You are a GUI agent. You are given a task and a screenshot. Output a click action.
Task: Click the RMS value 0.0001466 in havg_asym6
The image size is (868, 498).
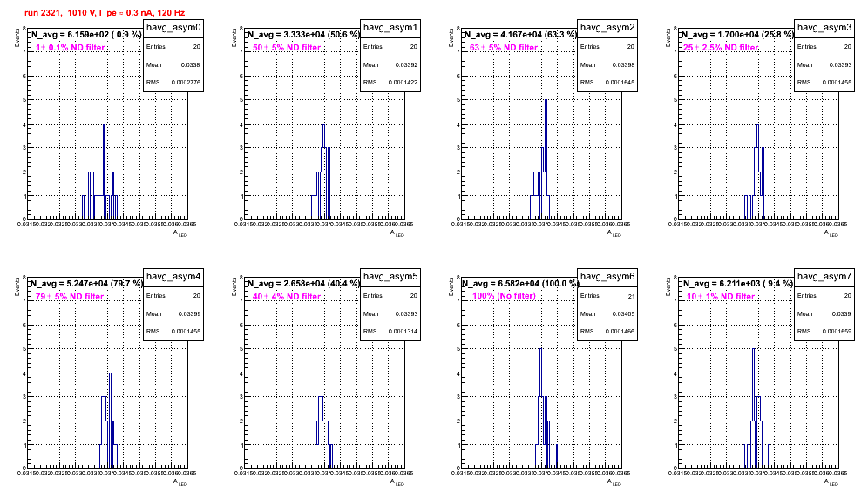[620, 332]
